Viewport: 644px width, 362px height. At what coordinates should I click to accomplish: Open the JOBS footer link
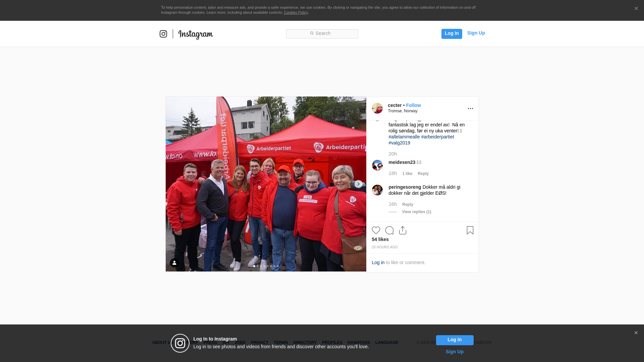[240, 343]
